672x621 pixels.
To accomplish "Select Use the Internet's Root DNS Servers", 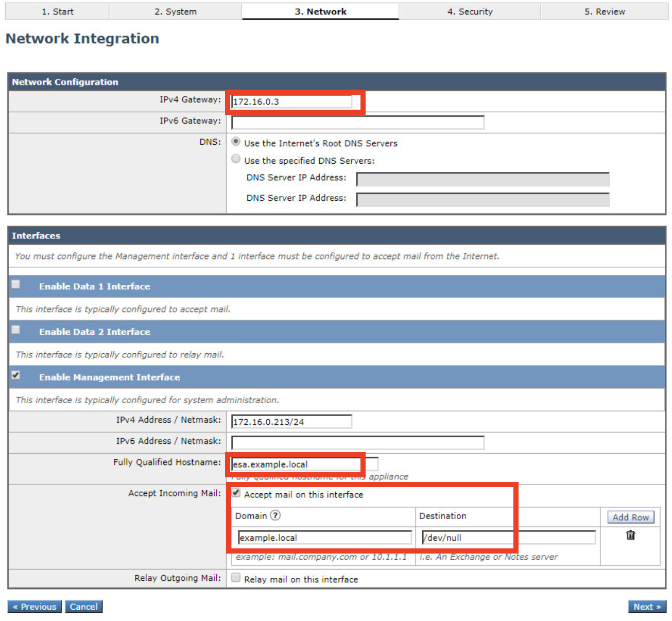I will [236, 142].
